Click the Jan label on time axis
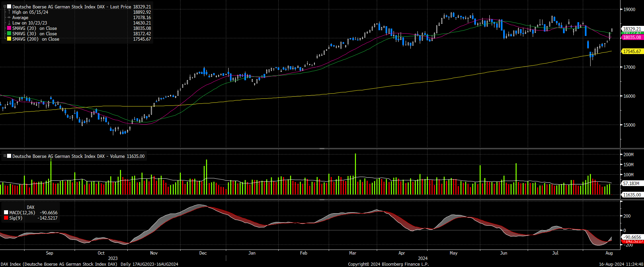Image resolution: width=644 pixels, height=267 pixels. [x=252, y=253]
